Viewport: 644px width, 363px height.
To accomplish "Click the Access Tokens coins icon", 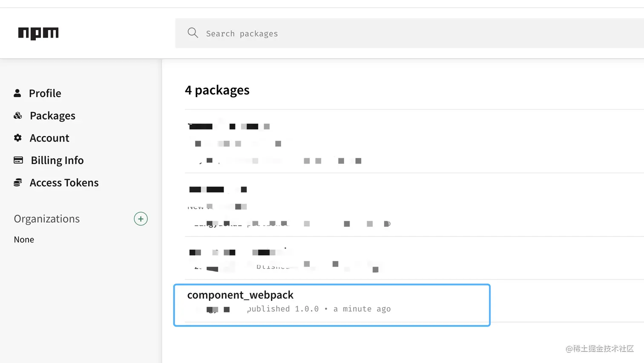I will coord(18,183).
